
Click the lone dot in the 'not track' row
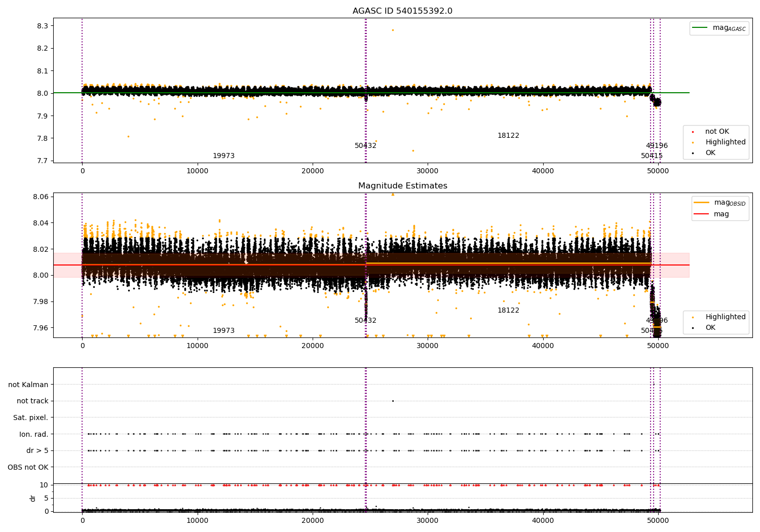[x=393, y=401]
